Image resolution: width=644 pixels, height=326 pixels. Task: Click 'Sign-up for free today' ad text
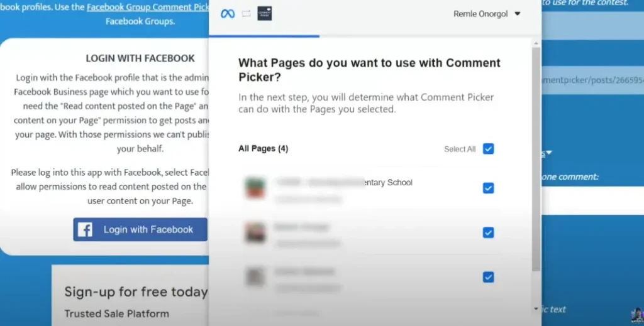click(x=136, y=292)
